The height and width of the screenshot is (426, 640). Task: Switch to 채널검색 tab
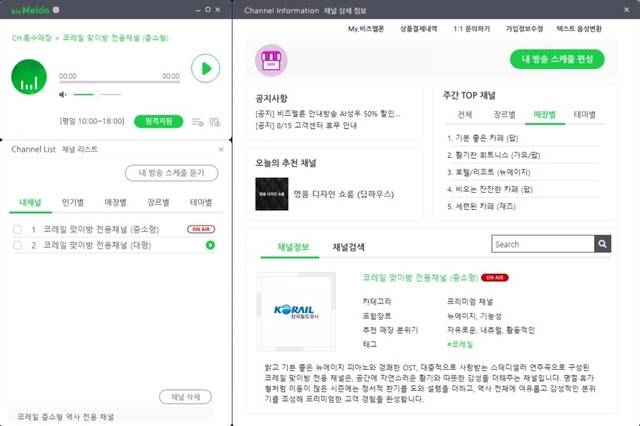(349, 247)
